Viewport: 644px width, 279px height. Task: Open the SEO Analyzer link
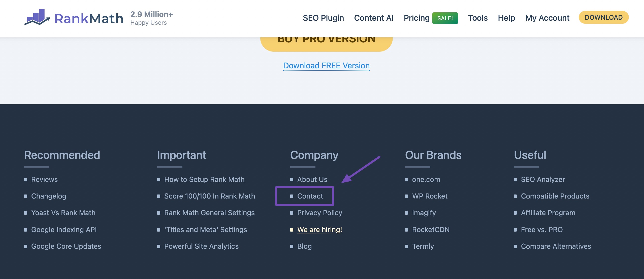543,180
